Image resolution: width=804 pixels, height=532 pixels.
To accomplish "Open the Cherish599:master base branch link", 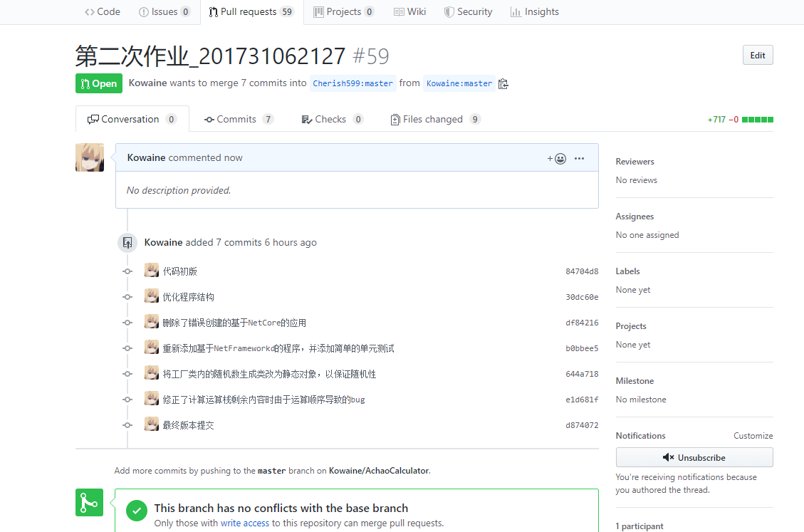I will tap(353, 83).
